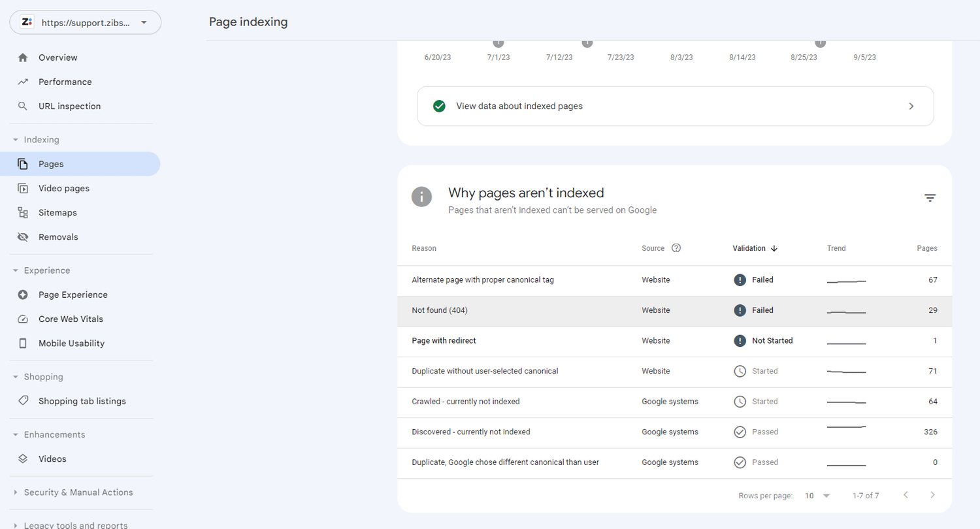Open View data about indexed pages
The image size is (980, 529).
click(x=675, y=106)
